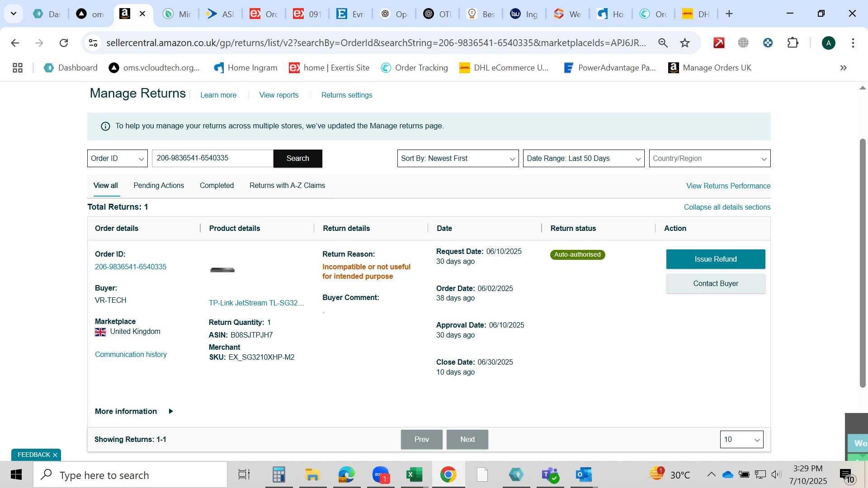
Task: Open Microsoft Edge from the taskbar
Action: (x=347, y=475)
